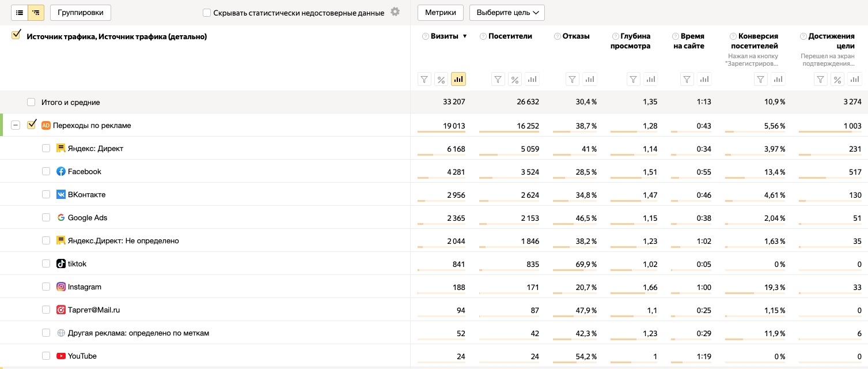Open the Выберите цель dropdown
This screenshot has height=369, width=868.
tap(507, 12)
